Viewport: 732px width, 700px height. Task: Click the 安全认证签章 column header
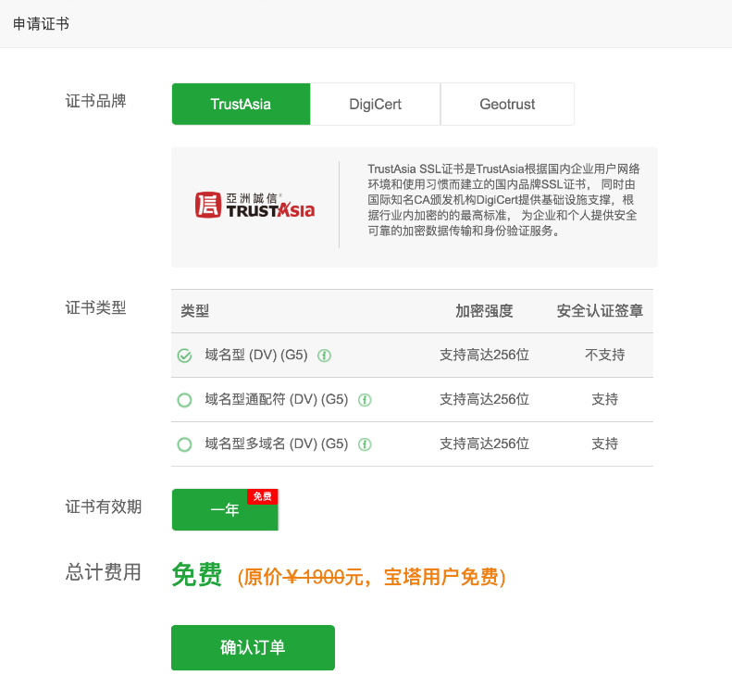click(x=600, y=311)
